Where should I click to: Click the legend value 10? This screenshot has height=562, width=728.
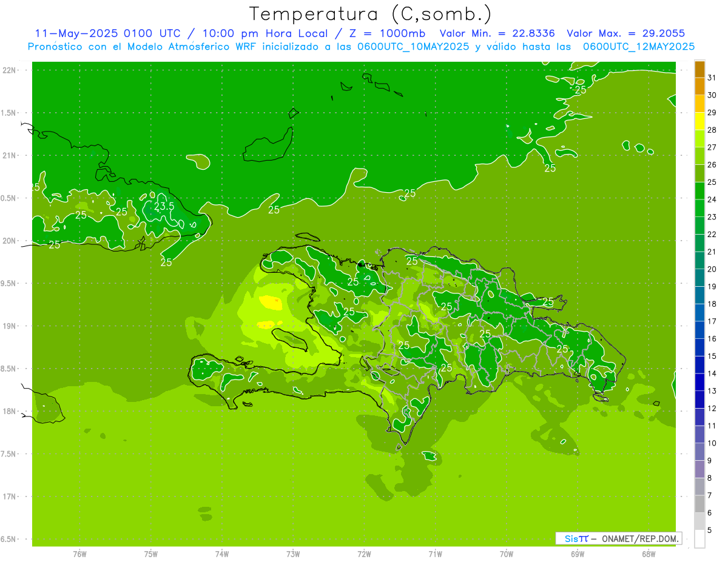(x=712, y=443)
